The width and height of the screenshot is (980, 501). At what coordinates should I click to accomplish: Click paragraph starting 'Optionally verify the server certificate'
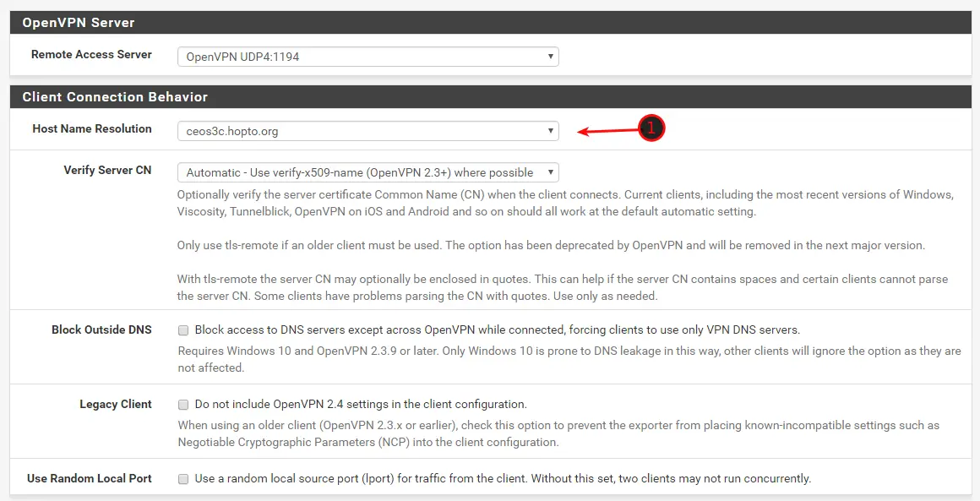pyautogui.click(x=565, y=203)
